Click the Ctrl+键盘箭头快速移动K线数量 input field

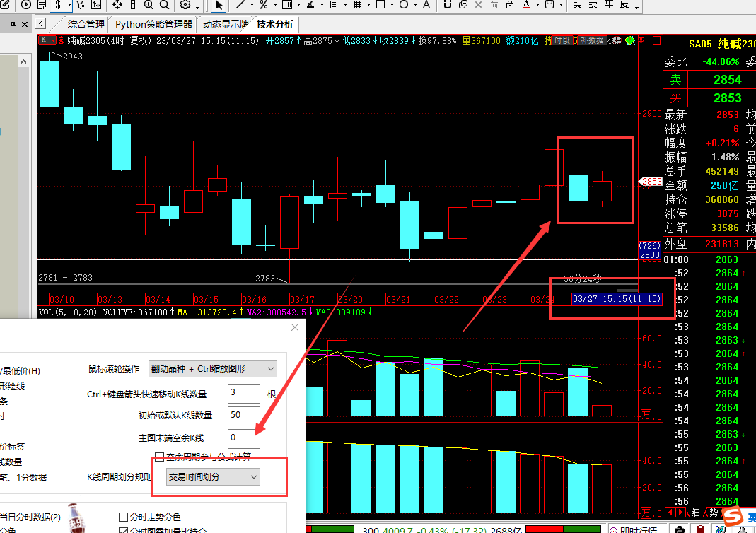point(244,394)
